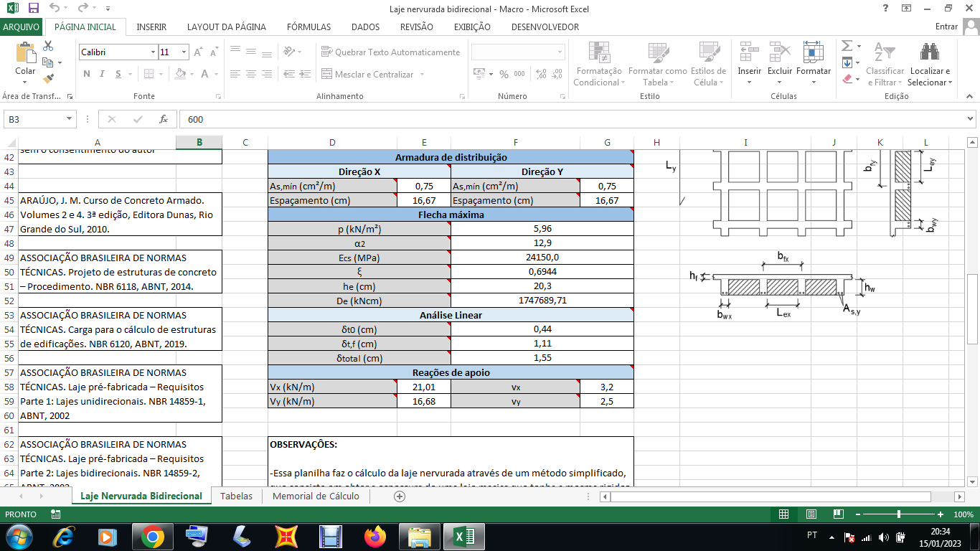Apply the thousands separator (000) style
The image size is (980, 551).
pyautogui.click(x=519, y=74)
